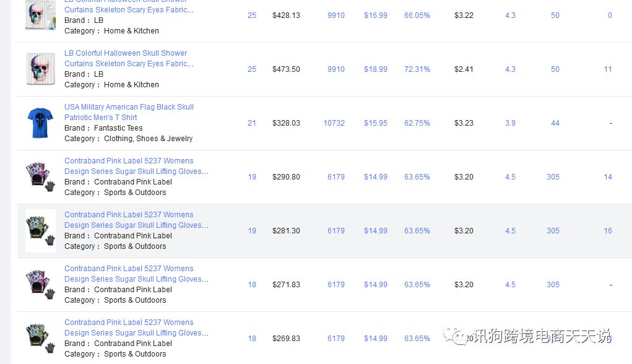Screen dimensions: 632x364
Task: Open the lifting gloves thumbnail in the $269.83 row
Action: (x=40, y=339)
